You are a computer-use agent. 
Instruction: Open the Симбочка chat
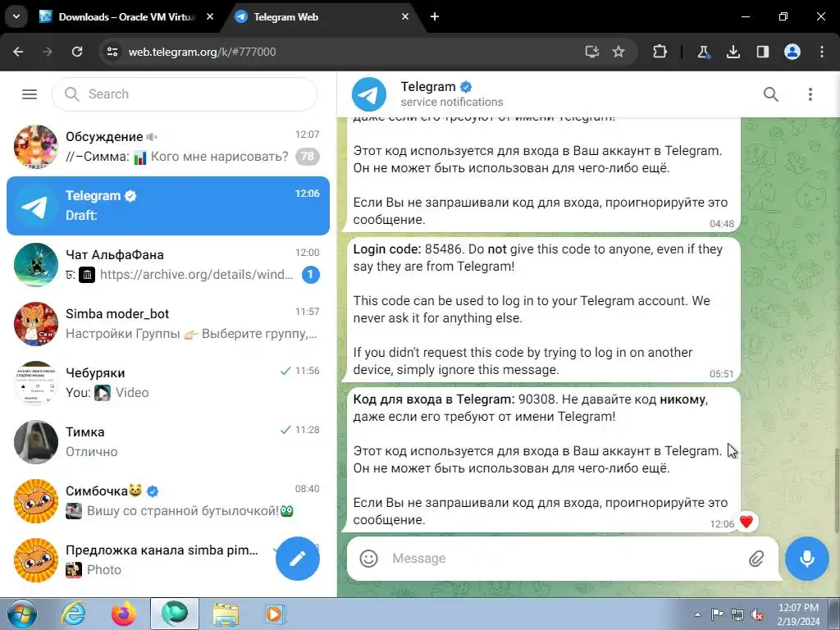point(167,501)
